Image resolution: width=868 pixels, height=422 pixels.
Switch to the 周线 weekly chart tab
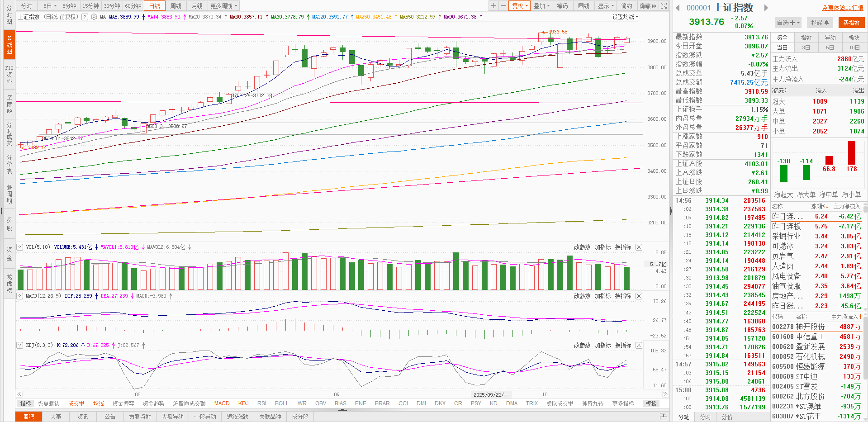[x=176, y=6]
